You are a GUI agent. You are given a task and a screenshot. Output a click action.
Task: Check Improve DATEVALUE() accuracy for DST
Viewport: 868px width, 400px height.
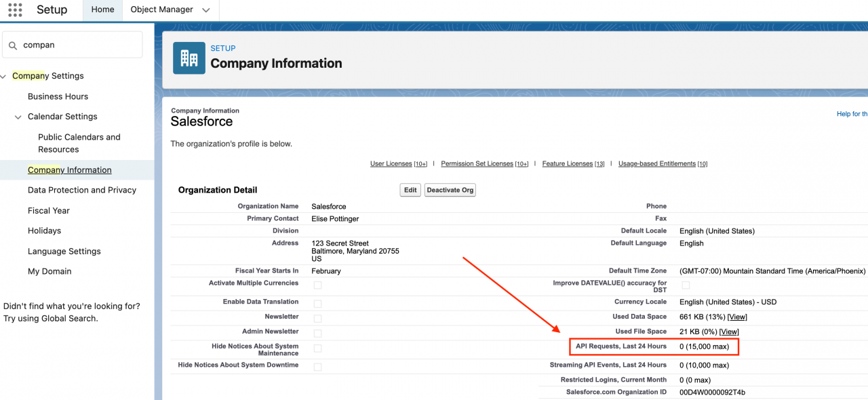pos(686,286)
